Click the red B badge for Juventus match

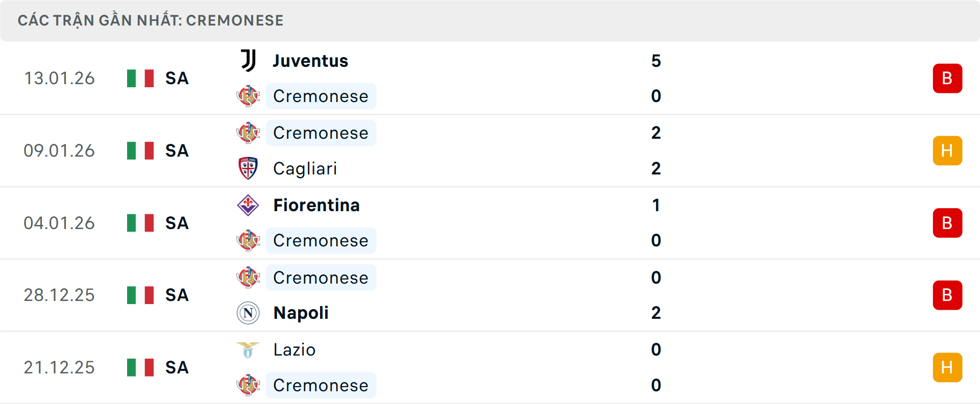947,78
